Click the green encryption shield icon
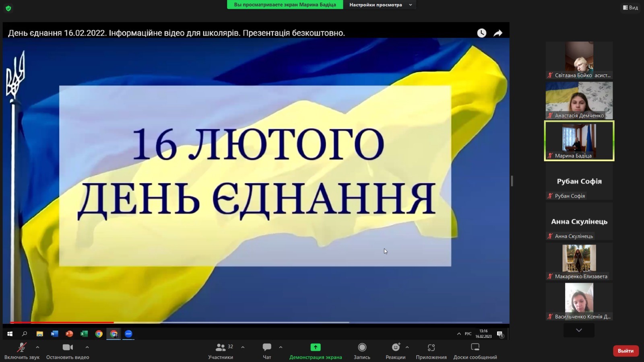644x362 pixels. tap(8, 8)
